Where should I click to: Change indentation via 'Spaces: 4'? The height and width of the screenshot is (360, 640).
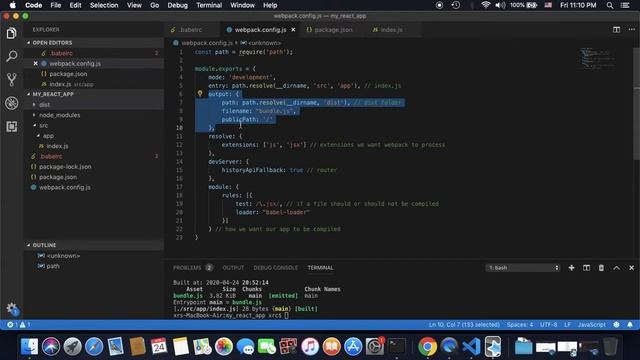(520, 324)
